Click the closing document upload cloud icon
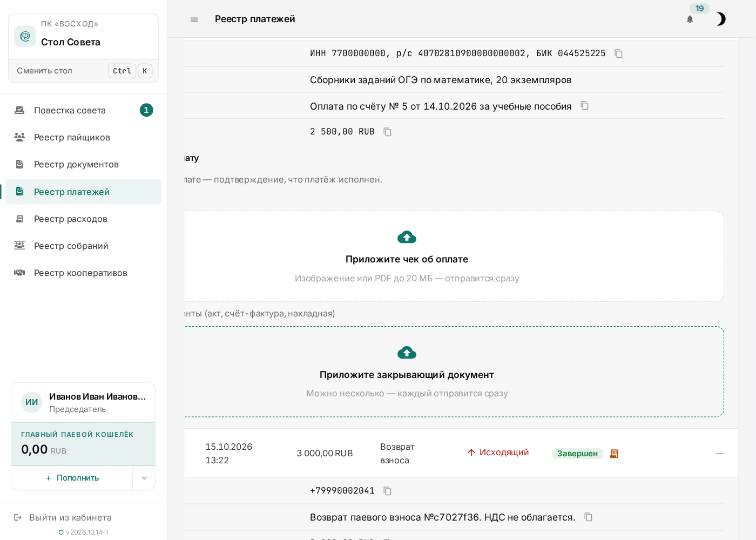This screenshot has width=756, height=540. coord(407,353)
